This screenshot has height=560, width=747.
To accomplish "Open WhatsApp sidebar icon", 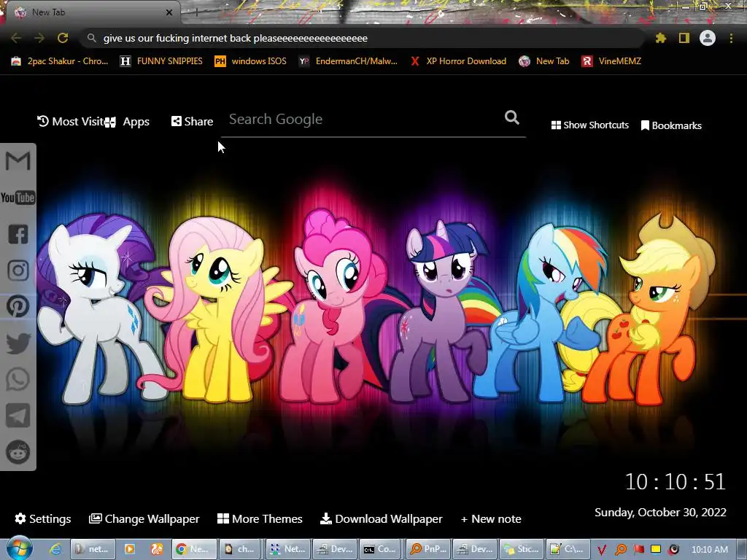I will point(18,379).
